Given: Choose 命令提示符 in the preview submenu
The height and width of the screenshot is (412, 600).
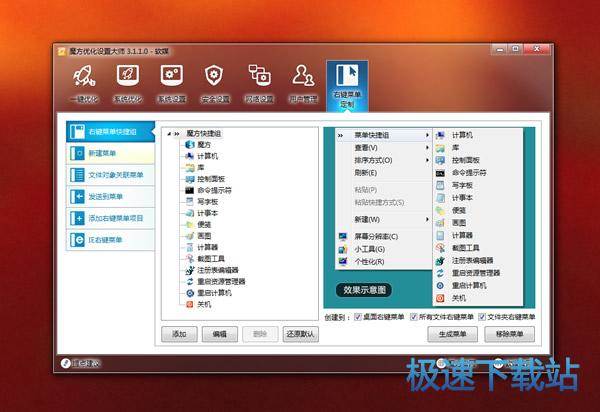Looking at the screenshot, I should click(x=478, y=173).
